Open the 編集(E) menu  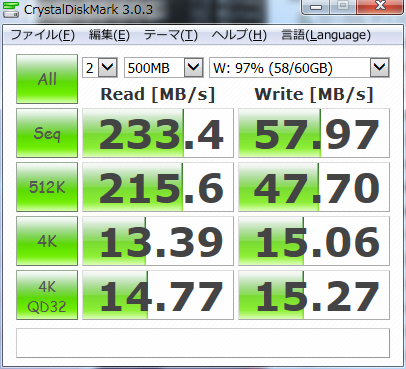coord(109,35)
